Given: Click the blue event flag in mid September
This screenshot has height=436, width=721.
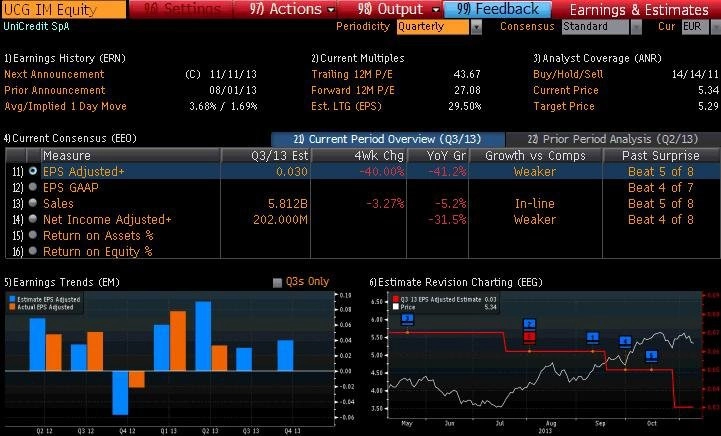Looking at the screenshot, I should click(625, 341).
